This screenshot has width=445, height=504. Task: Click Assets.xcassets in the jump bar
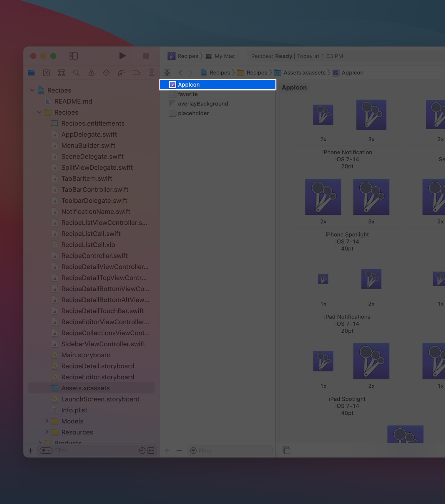[304, 73]
